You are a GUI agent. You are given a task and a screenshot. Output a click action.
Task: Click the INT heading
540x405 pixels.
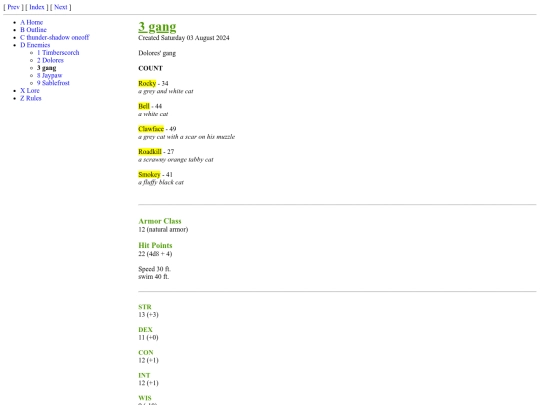pyautogui.click(x=144, y=375)
